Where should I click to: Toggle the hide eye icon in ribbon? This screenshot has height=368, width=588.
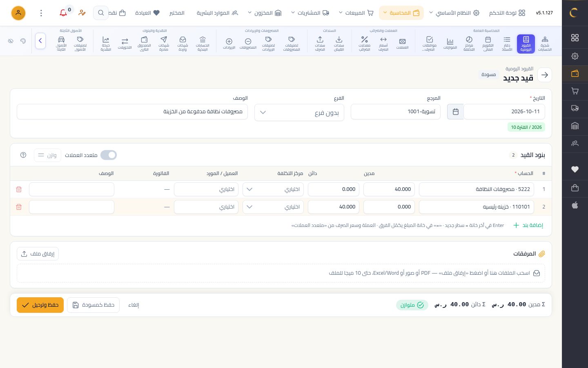(11, 41)
